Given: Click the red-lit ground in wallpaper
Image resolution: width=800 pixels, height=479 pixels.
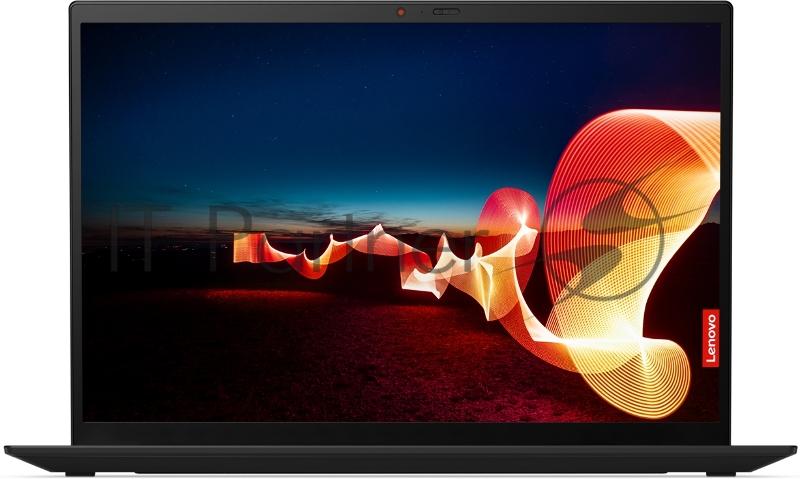Looking at the screenshot, I should pos(300,340).
